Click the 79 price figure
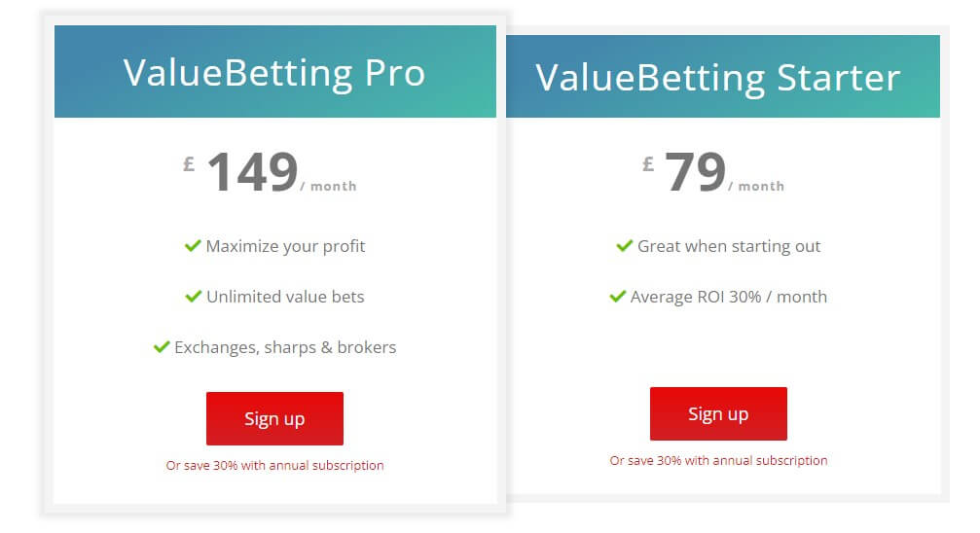The height and width of the screenshot is (533, 980). pyautogui.click(x=695, y=172)
